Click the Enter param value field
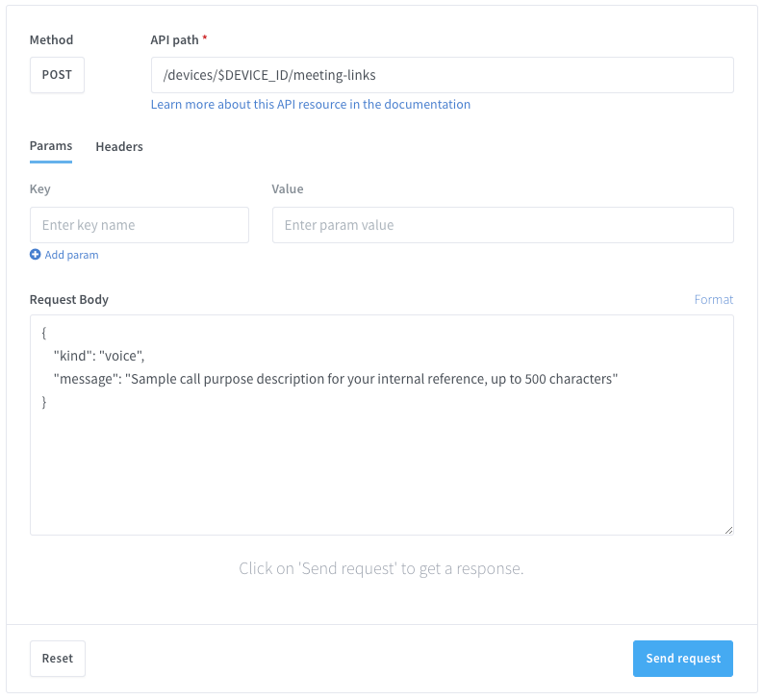Image resolution: width=763 pixels, height=700 pixels. [x=502, y=225]
